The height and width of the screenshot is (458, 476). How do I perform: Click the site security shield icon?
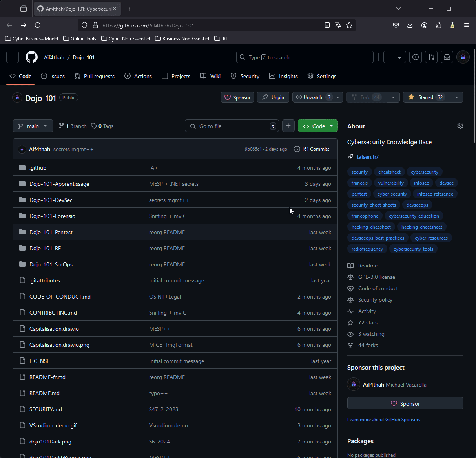click(x=84, y=25)
